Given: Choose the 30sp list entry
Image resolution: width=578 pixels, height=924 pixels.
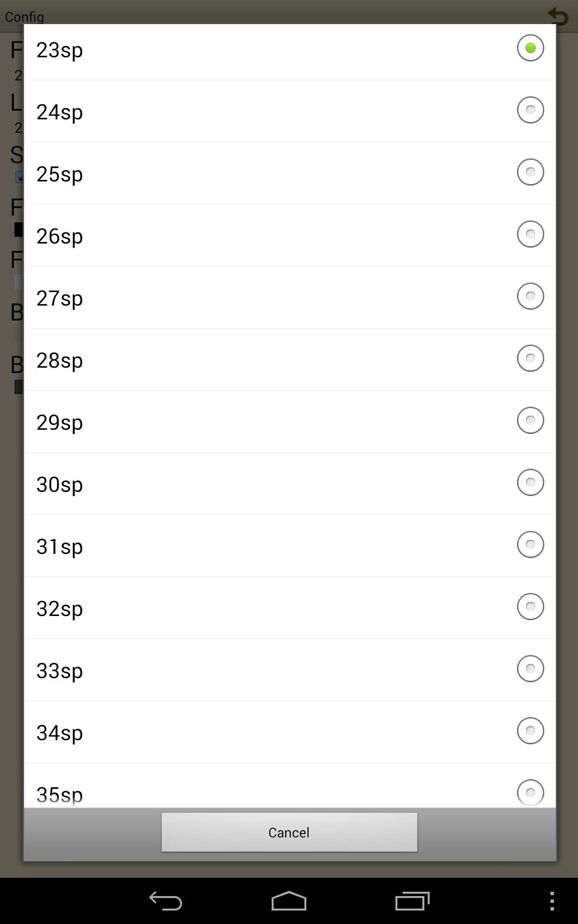Looking at the screenshot, I should click(x=290, y=484).
